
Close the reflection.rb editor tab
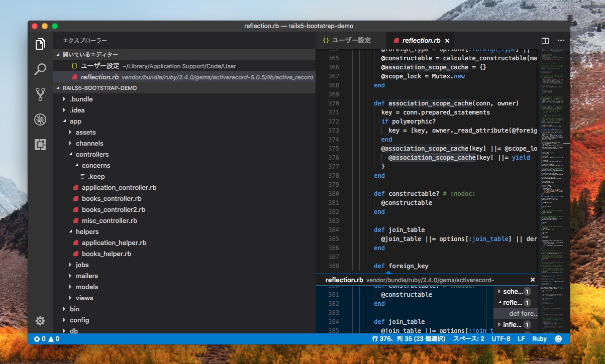pos(447,41)
